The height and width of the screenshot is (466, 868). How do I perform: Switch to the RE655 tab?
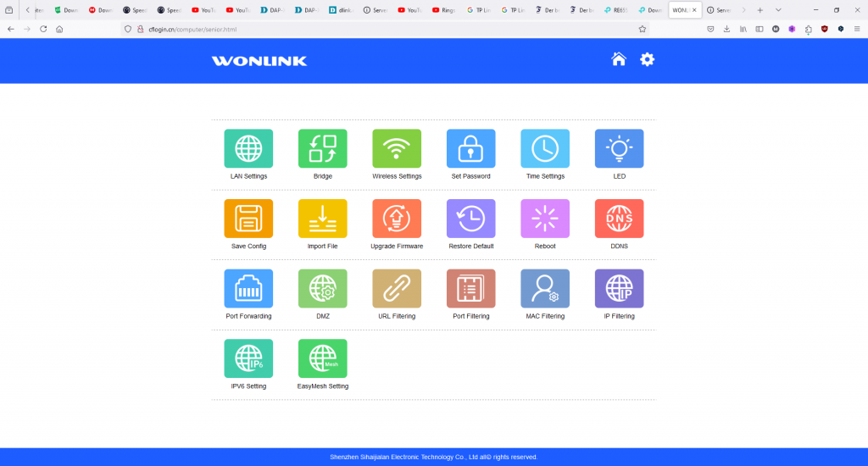(x=615, y=10)
